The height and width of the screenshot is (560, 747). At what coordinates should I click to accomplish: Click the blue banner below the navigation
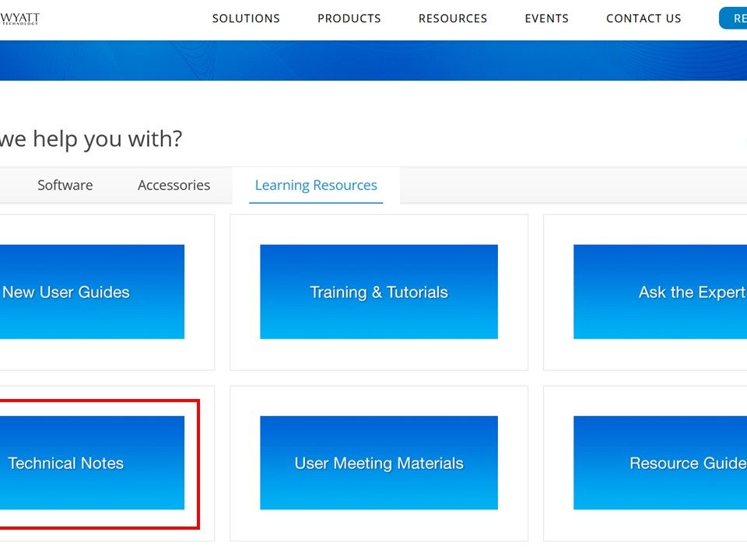373,61
